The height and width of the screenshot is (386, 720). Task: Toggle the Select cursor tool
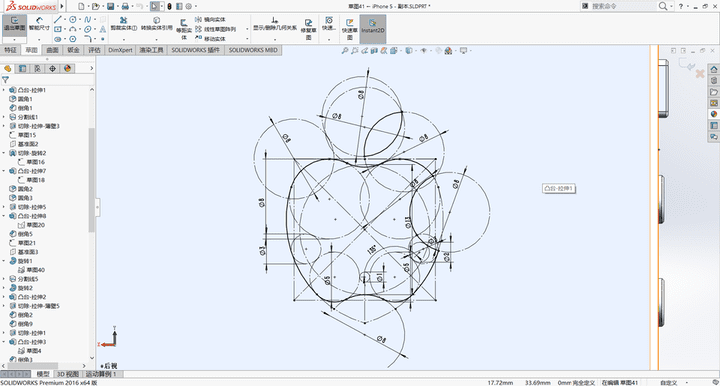click(x=155, y=6)
